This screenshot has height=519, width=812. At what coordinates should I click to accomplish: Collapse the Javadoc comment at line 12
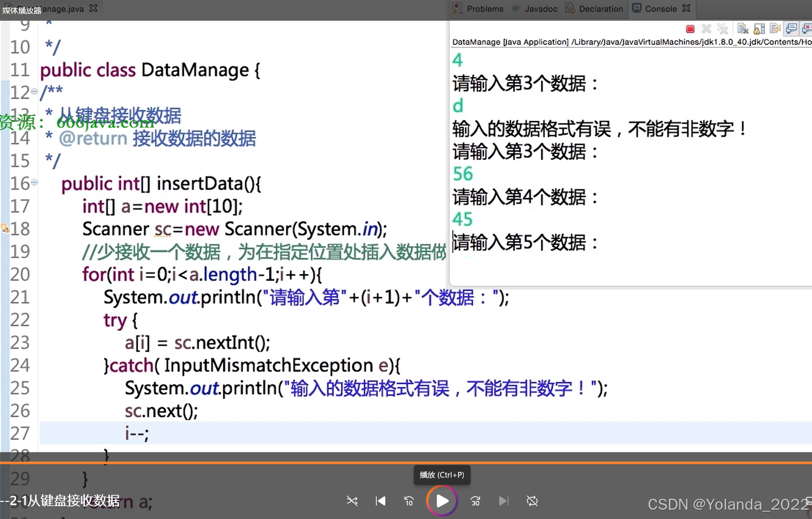click(x=34, y=91)
